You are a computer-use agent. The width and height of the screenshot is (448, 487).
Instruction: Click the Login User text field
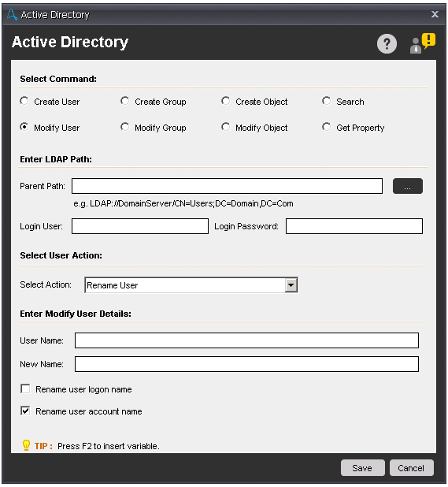coord(140,226)
